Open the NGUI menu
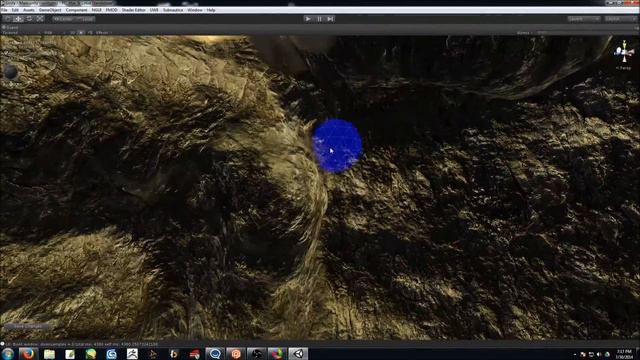Viewport: 640px width, 360px height. coord(96,10)
